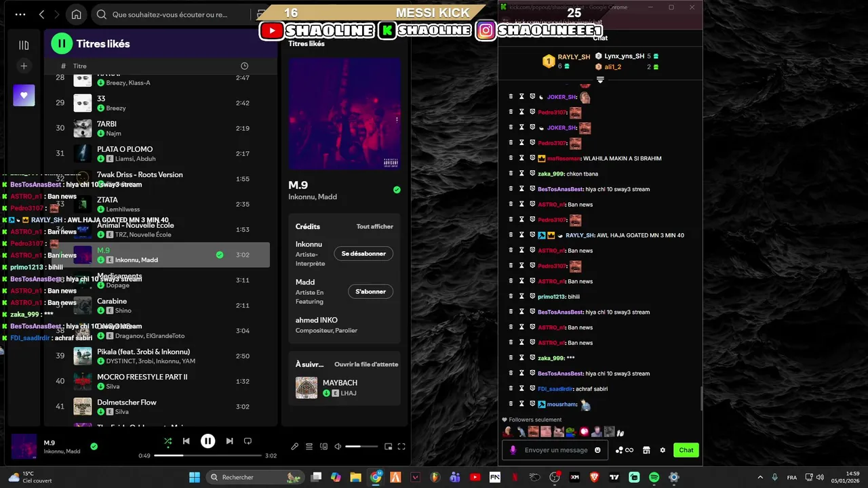Open Spotify from Windows taskbar
The width and height of the screenshot is (868, 488).
pyautogui.click(x=654, y=477)
